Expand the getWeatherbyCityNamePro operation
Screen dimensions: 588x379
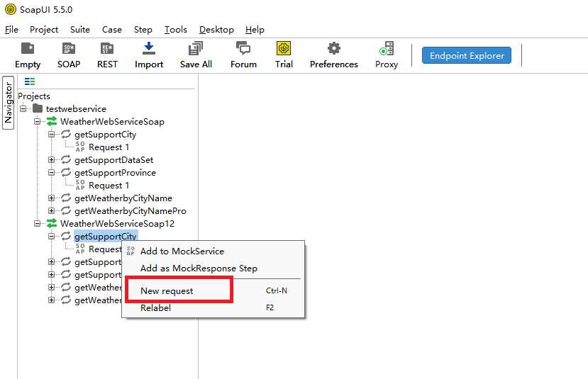52,210
